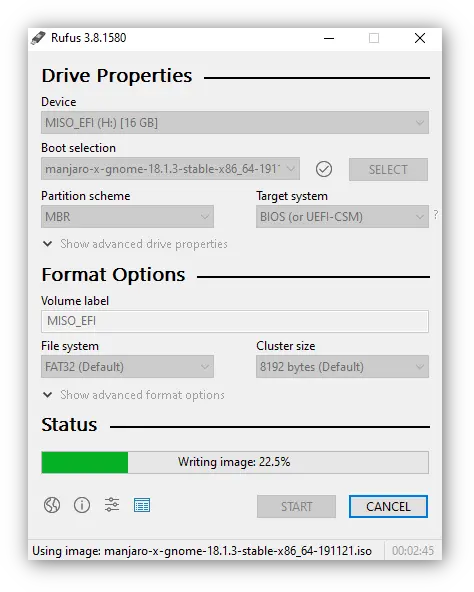The image size is (474, 592).
Task: Open the Boot selection dropdown
Action: (170, 169)
